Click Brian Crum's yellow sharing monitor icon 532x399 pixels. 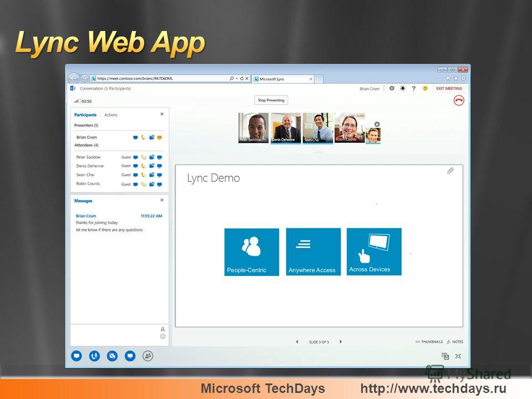tap(160, 137)
